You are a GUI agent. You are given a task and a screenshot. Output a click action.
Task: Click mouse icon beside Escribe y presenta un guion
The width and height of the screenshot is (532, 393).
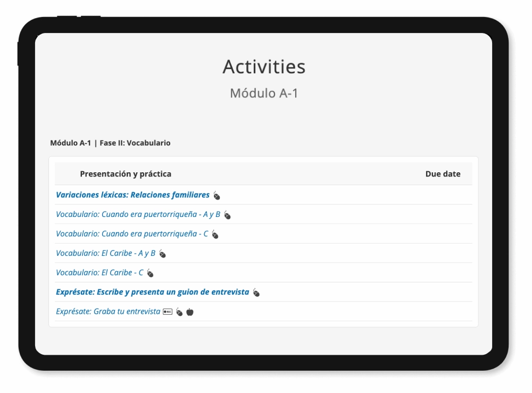(256, 292)
